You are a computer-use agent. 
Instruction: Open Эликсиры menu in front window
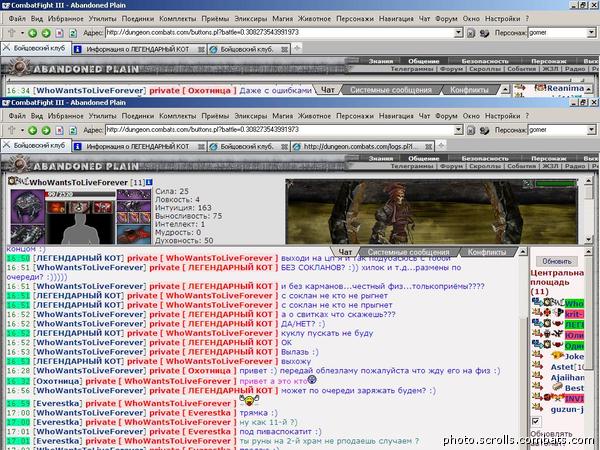251,116
